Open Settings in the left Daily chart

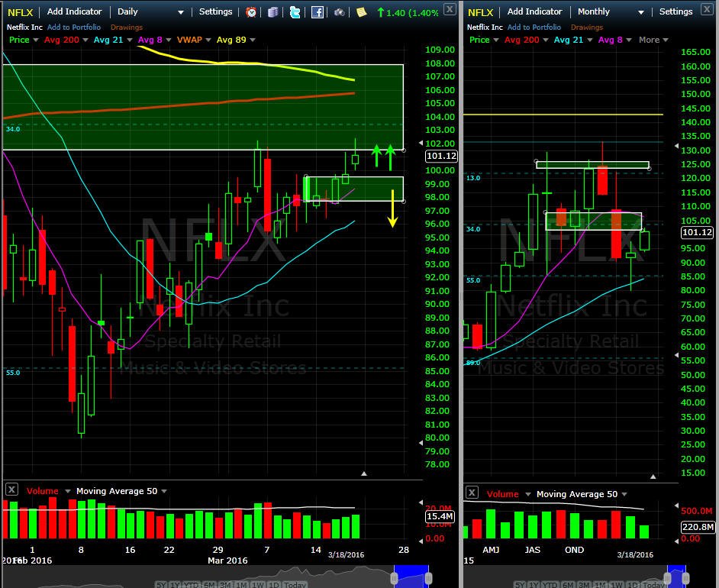(x=215, y=12)
